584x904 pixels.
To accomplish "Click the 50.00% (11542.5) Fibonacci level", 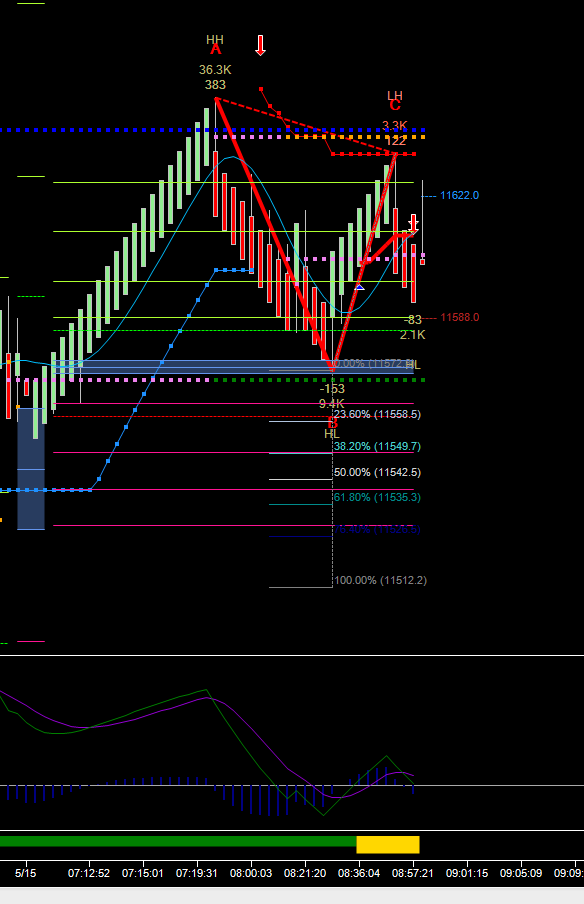I will tap(378, 473).
